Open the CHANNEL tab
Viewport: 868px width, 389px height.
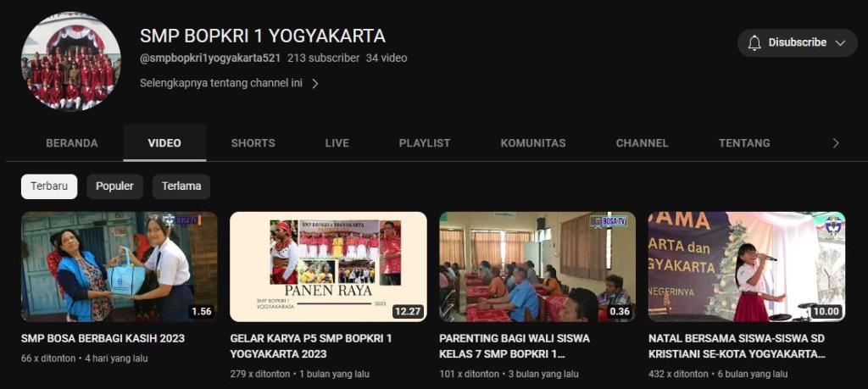tap(643, 143)
